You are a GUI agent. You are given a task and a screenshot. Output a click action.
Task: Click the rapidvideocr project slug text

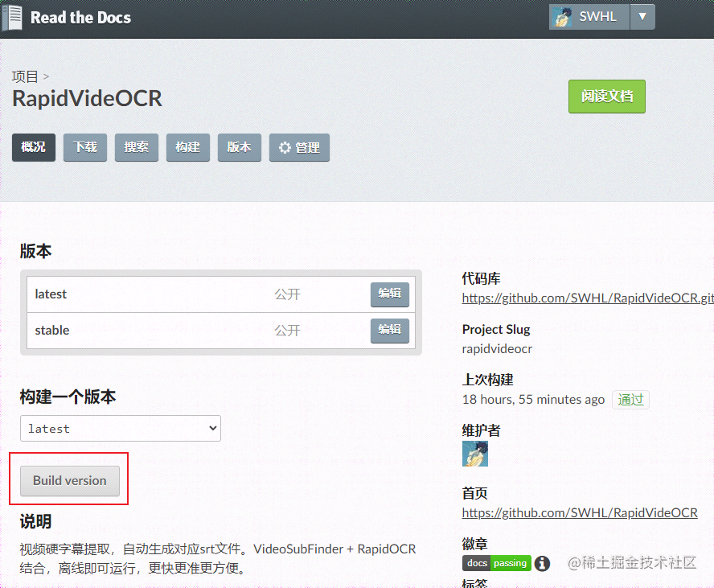[x=497, y=349]
